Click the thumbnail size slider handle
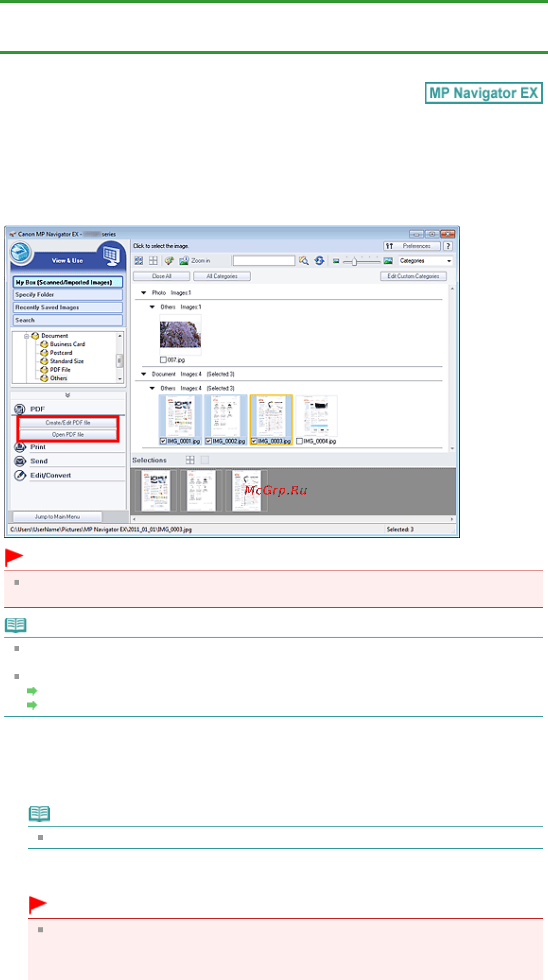The height and width of the screenshot is (980, 548). click(x=354, y=261)
